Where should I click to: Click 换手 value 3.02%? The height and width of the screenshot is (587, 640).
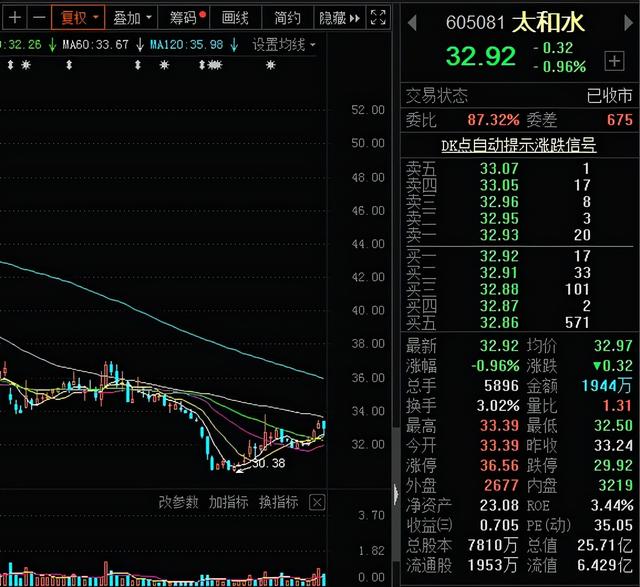point(498,406)
